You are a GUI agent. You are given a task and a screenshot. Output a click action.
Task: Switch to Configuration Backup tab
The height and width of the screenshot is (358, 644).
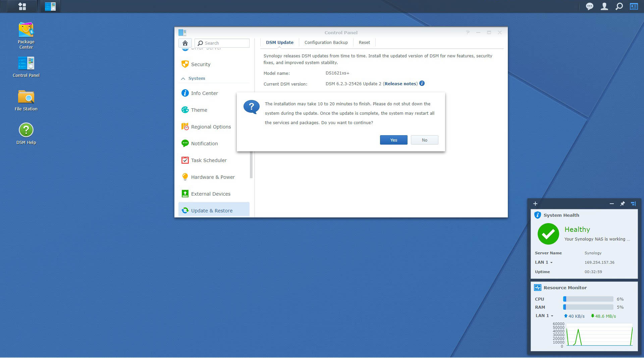pos(326,43)
